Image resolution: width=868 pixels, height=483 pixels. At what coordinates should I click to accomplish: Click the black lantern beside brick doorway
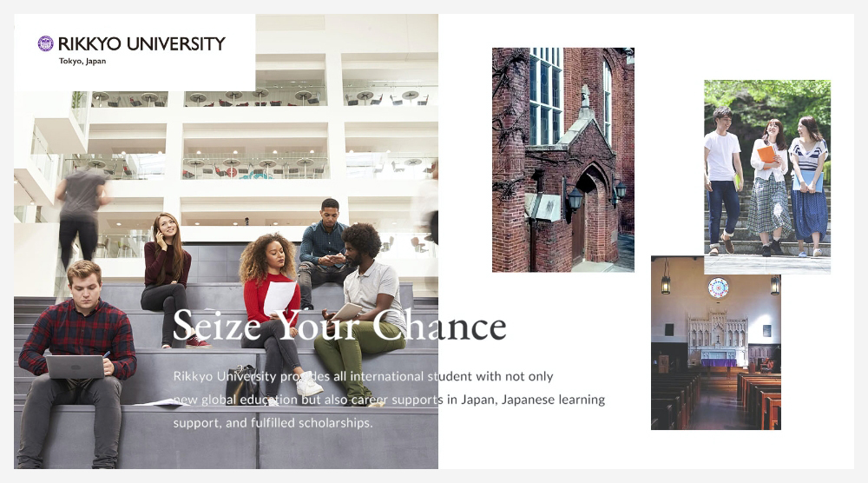[x=574, y=201]
